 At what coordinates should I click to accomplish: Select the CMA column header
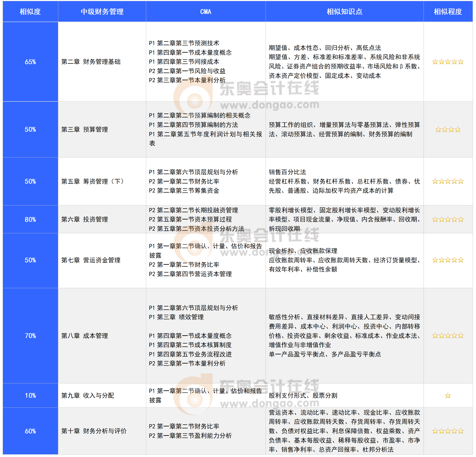[x=206, y=12]
